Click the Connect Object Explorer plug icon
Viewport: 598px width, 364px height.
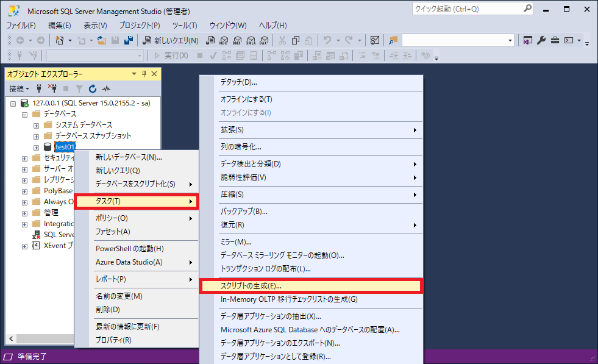(x=40, y=88)
